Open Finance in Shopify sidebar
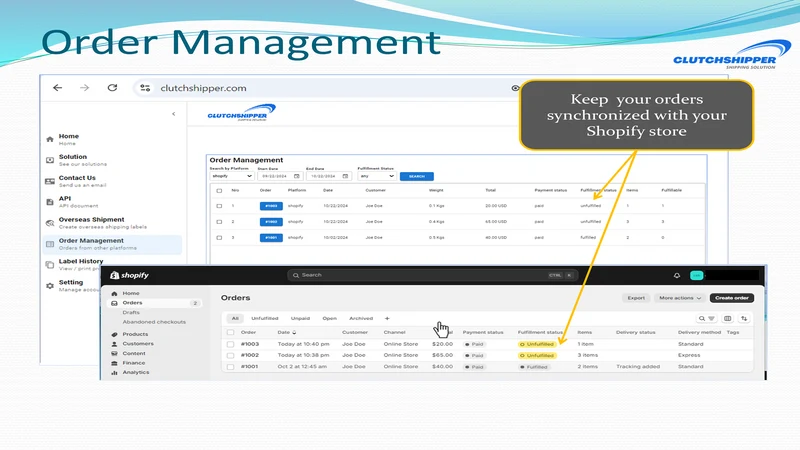This screenshot has height=450, width=800. [x=134, y=363]
